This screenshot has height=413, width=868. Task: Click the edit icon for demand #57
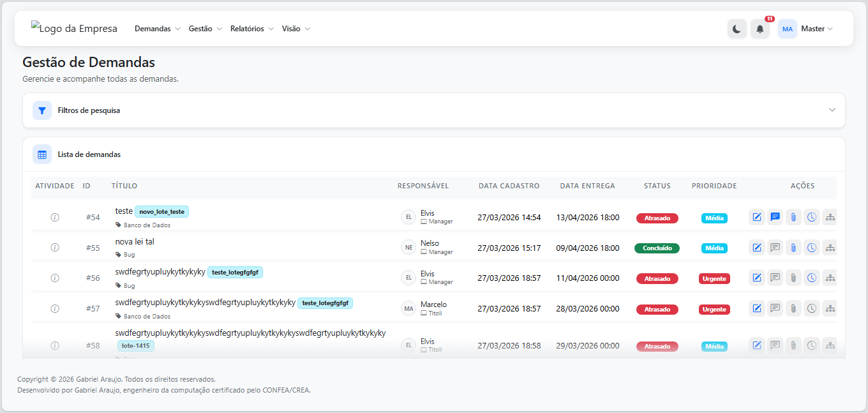tap(756, 308)
